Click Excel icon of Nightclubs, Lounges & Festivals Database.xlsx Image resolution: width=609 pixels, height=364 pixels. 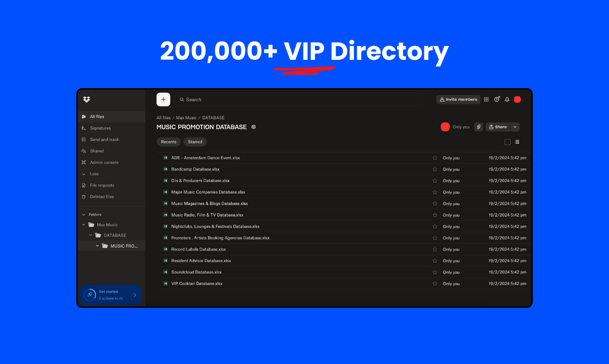click(x=165, y=227)
